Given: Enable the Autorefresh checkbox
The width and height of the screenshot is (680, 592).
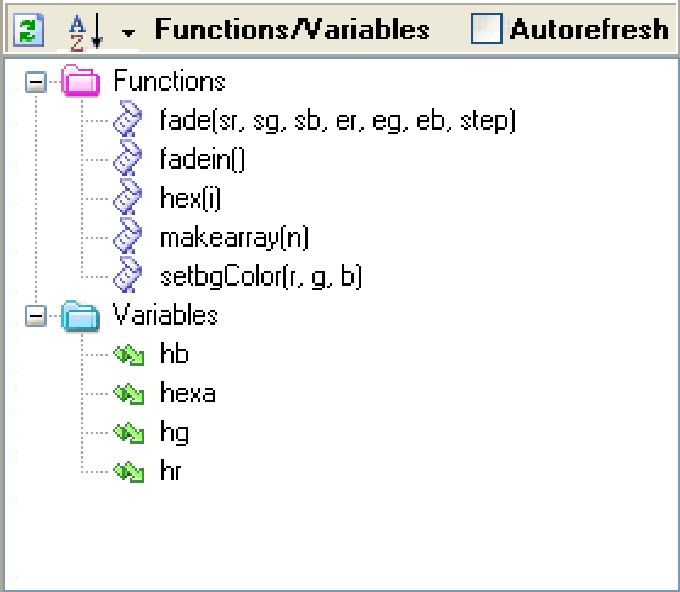Looking at the screenshot, I should 486,29.
